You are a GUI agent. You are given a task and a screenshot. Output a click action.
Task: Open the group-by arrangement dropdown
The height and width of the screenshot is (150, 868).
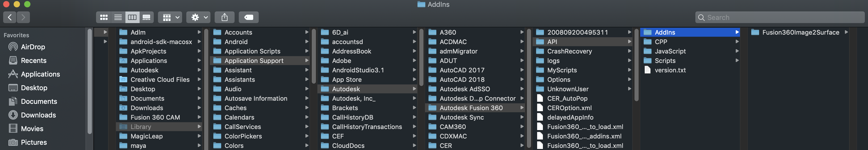170,17
